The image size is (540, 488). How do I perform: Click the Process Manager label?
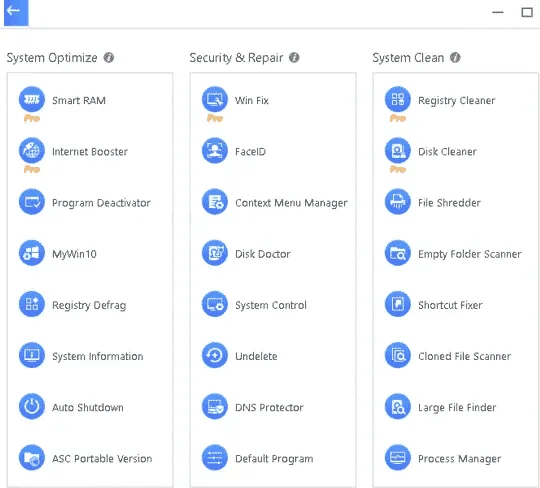tap(460, 459)
